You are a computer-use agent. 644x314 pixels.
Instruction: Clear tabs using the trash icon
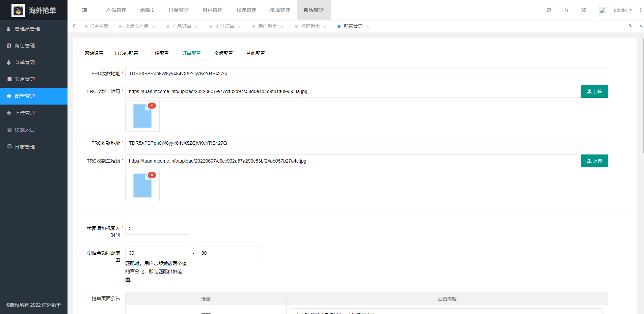(566, 10)
